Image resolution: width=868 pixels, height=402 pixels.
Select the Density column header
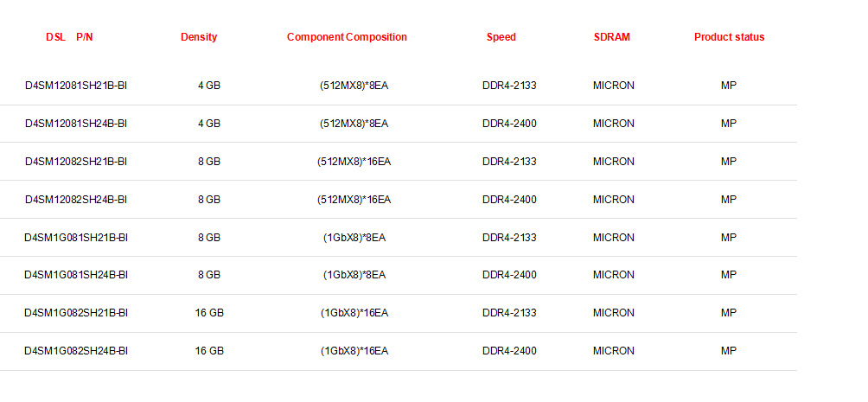[x=199, y=37]
